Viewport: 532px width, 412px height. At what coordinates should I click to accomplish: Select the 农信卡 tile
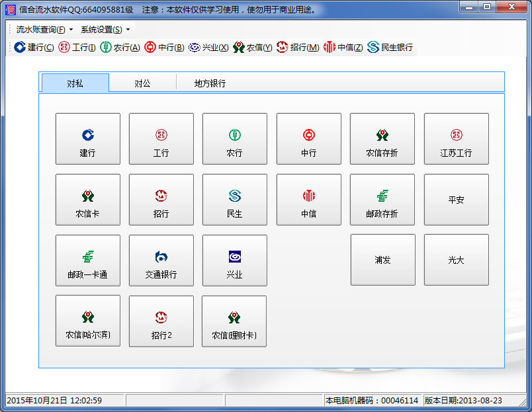(88, 200)
